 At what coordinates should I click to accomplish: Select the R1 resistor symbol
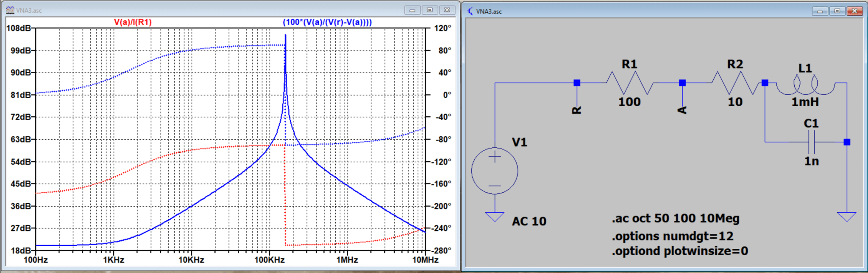tap(630, 83)
